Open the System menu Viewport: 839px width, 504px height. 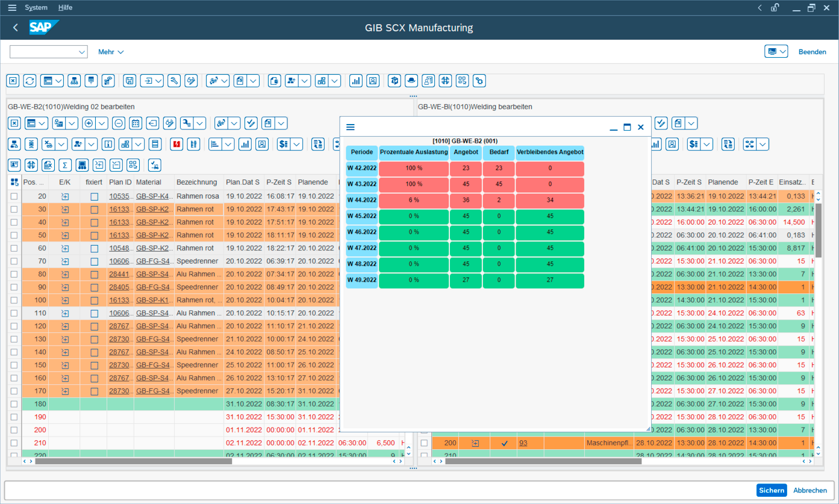[36, 7]
